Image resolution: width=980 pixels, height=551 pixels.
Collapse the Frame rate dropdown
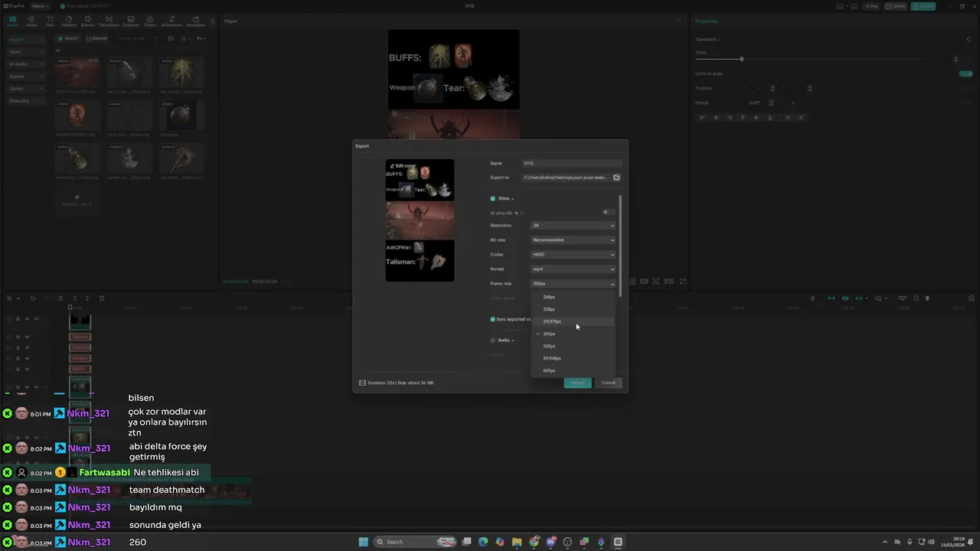573,284
